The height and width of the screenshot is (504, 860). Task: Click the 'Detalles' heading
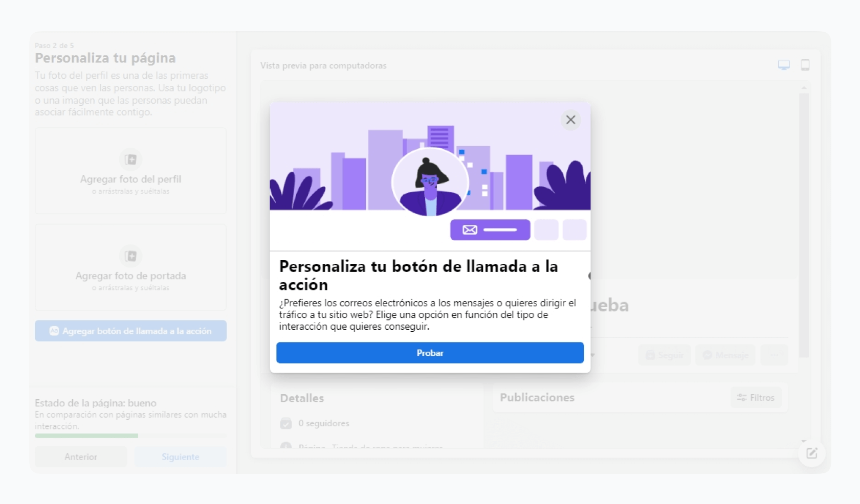click(302, 398)
